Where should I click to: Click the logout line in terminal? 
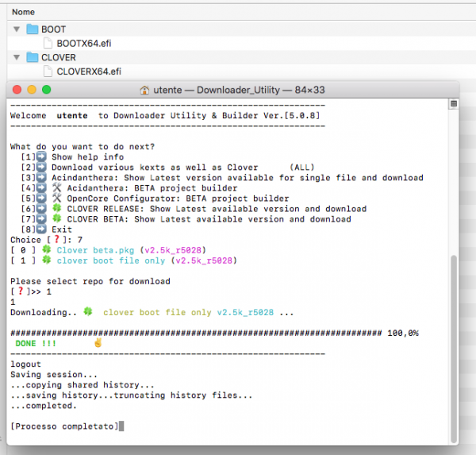(x=25, y=364)
